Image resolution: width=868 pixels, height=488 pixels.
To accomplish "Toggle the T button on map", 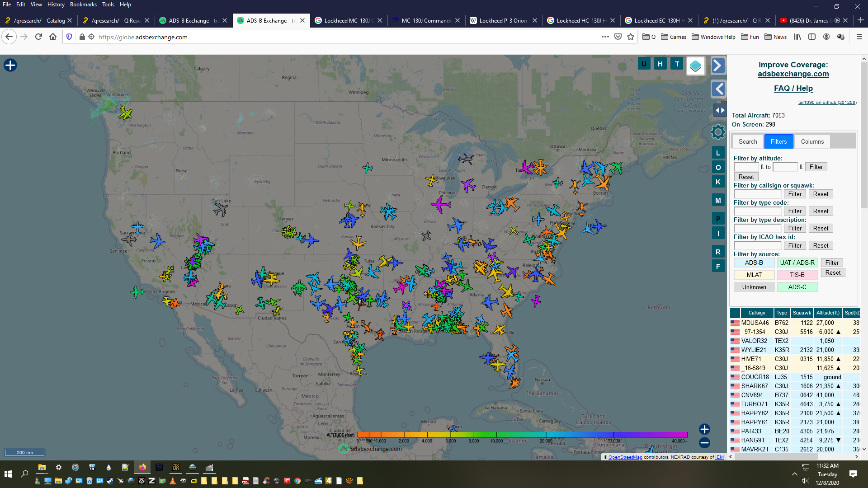I will (677, 64).
